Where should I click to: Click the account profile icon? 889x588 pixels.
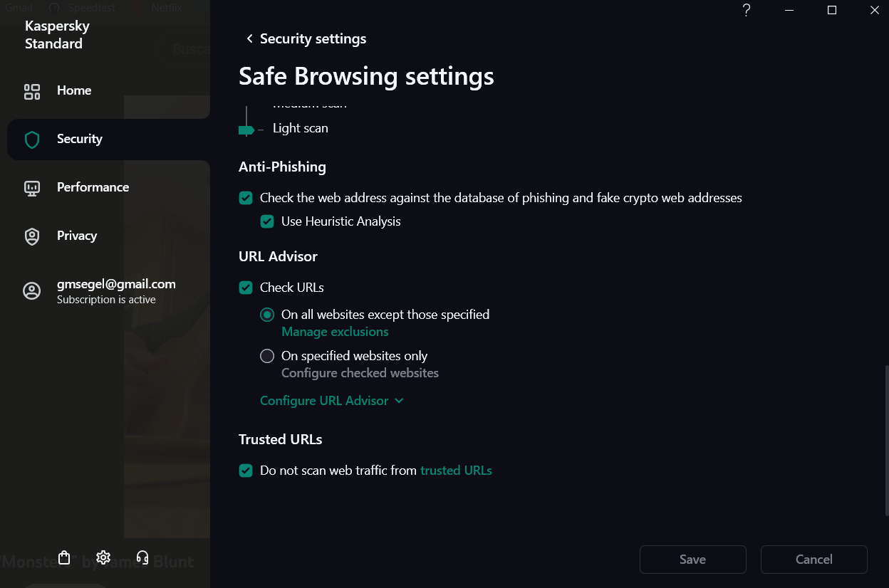32,291
